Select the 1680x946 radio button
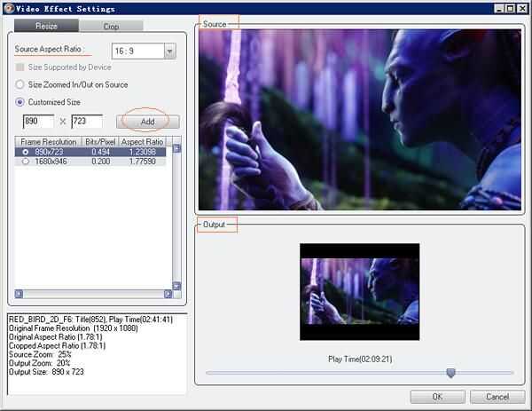Viewport: 532px width, 411px height. [x=26, y=162]
